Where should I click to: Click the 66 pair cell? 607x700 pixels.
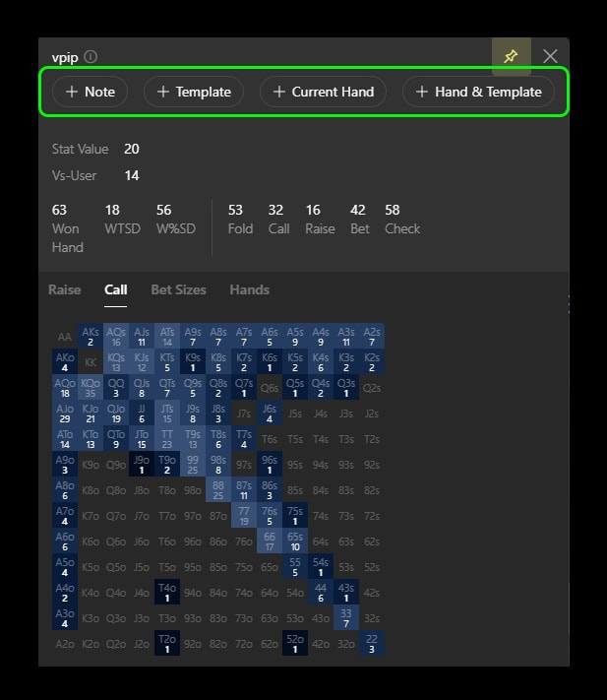pyautogui.click(x=270, y=541)
